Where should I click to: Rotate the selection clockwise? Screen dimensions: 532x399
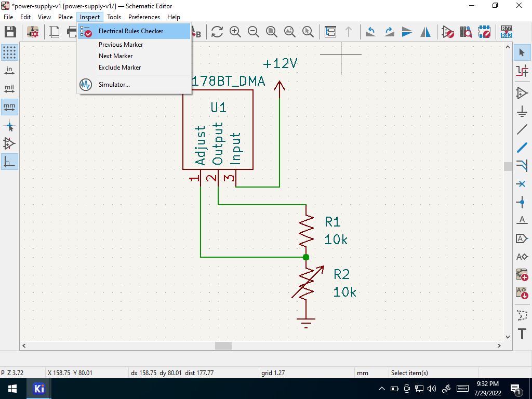coord(389,32)
